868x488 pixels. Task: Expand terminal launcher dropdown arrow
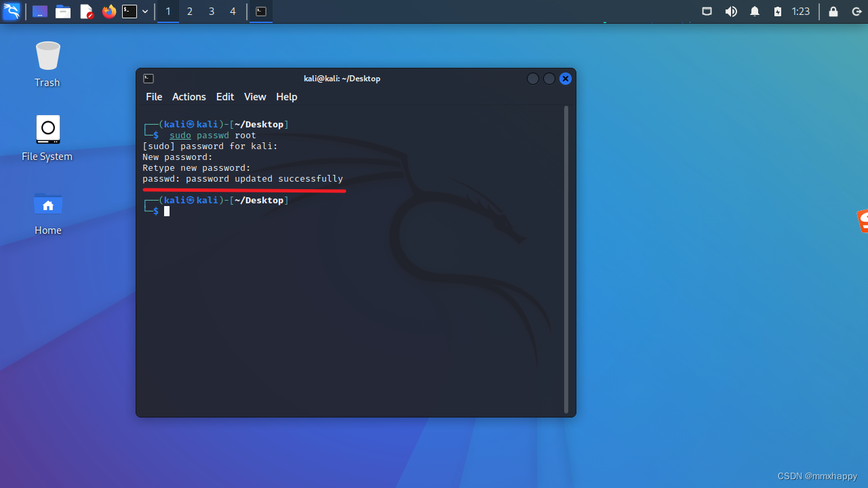point(145,12)
